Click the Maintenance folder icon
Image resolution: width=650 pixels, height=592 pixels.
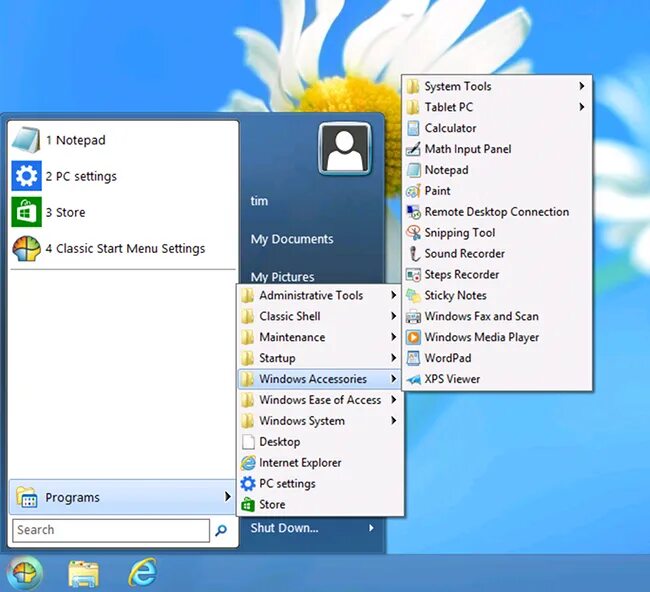(248, 337)
